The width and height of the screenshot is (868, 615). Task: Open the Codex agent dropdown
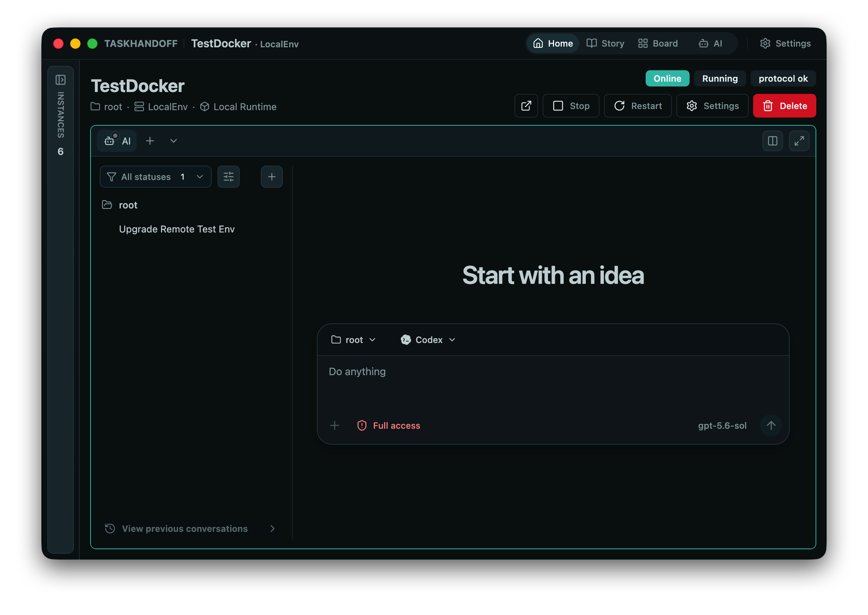[x=428, y=340]
